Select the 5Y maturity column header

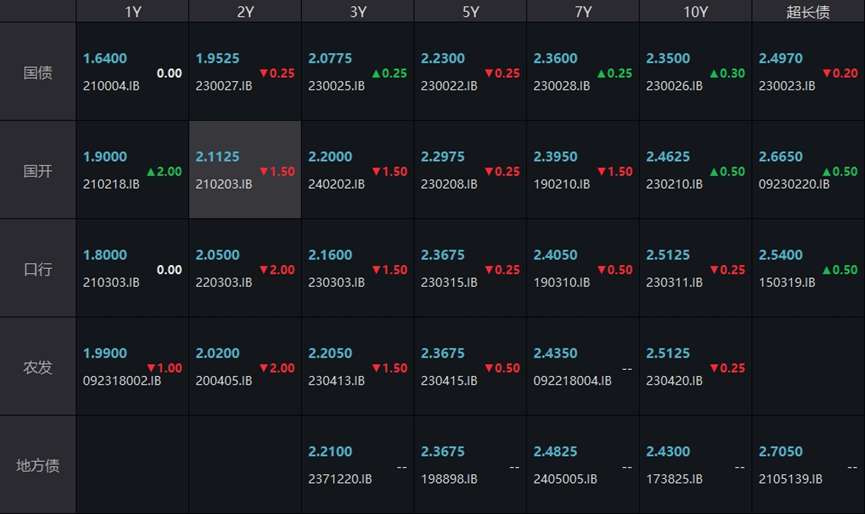(x=470, y=12)
